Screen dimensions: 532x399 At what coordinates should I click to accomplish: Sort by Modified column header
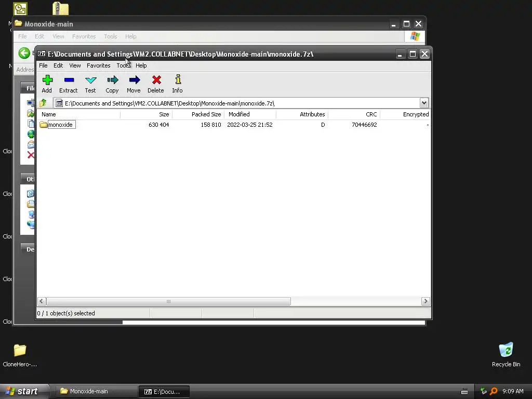pos(250,114)
